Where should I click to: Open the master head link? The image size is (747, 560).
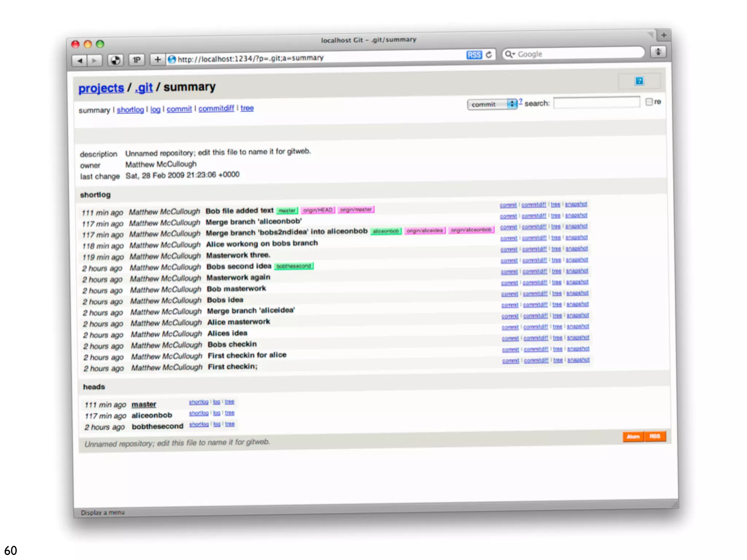tap(144, 404)
